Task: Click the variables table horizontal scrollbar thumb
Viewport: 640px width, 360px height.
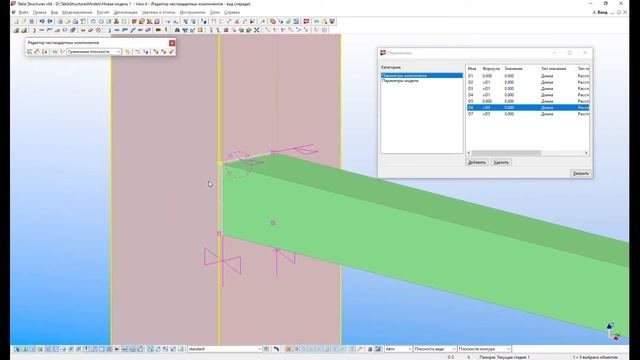Action: [x=506, y=153]
